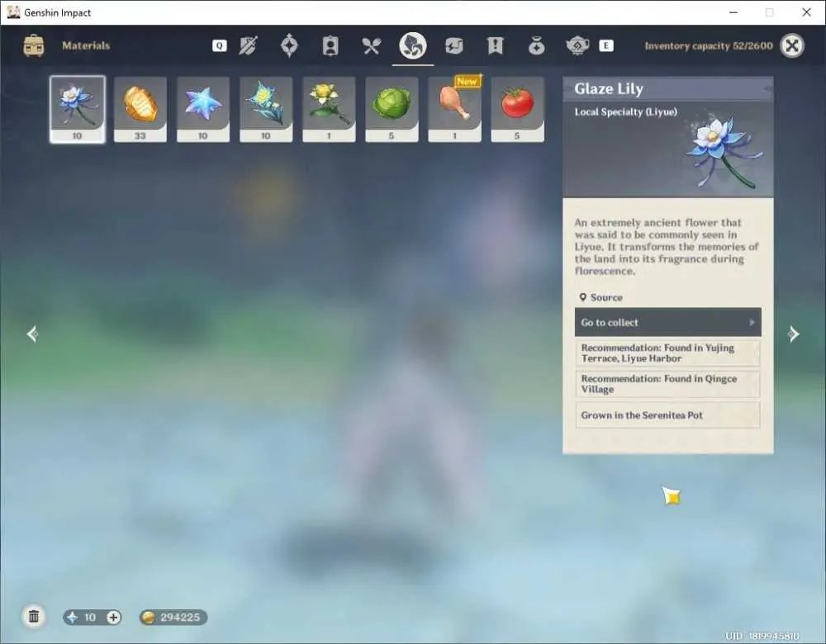The width and height of the screenshot is (826, 644).
Task: Click the Materials heading text
Action: tap(86, 45)
